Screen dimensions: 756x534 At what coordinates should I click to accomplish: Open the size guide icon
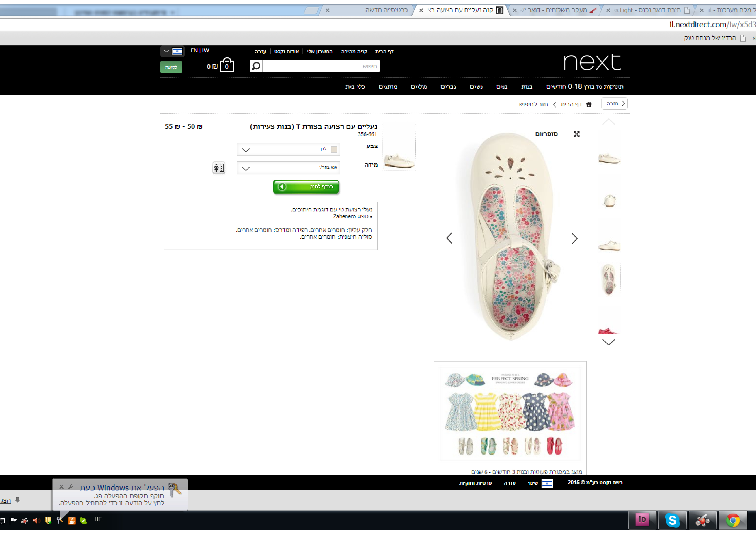click(219, 168)
